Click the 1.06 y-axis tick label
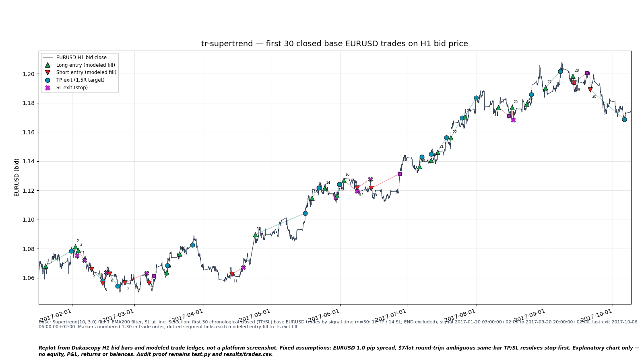 [29, 278]
